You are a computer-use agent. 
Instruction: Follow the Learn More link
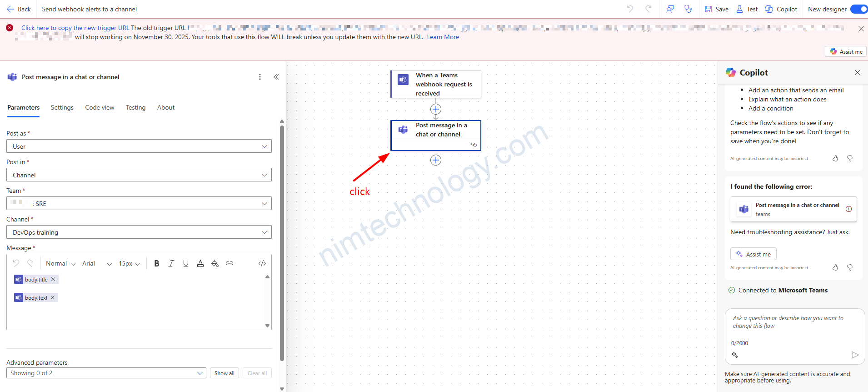coord(443,37)
